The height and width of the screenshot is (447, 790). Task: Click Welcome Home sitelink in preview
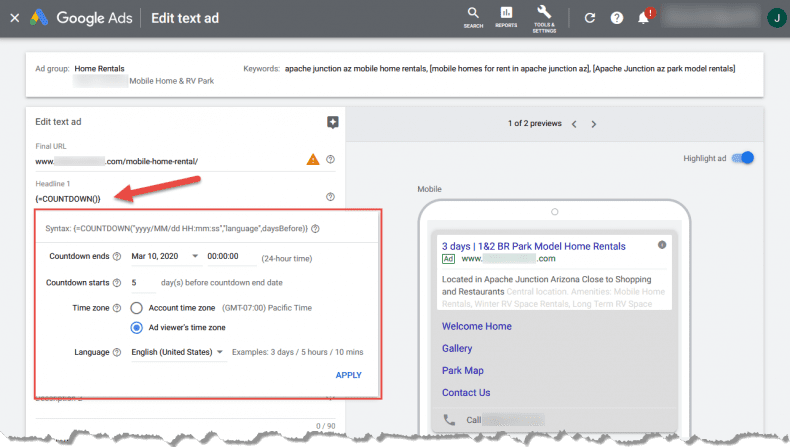[476, 326]
